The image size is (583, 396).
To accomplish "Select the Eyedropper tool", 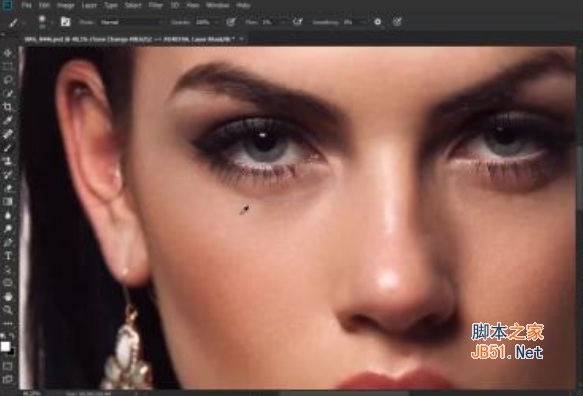I will 8,120.
